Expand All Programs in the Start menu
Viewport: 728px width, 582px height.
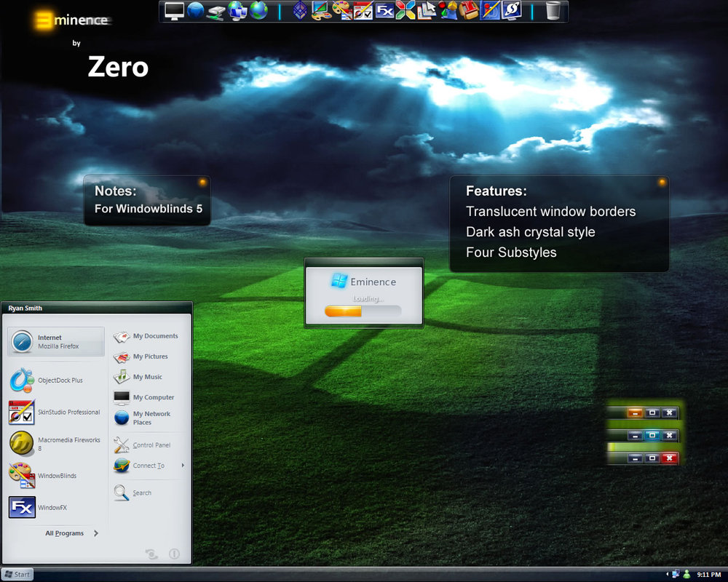coord(66,533)
